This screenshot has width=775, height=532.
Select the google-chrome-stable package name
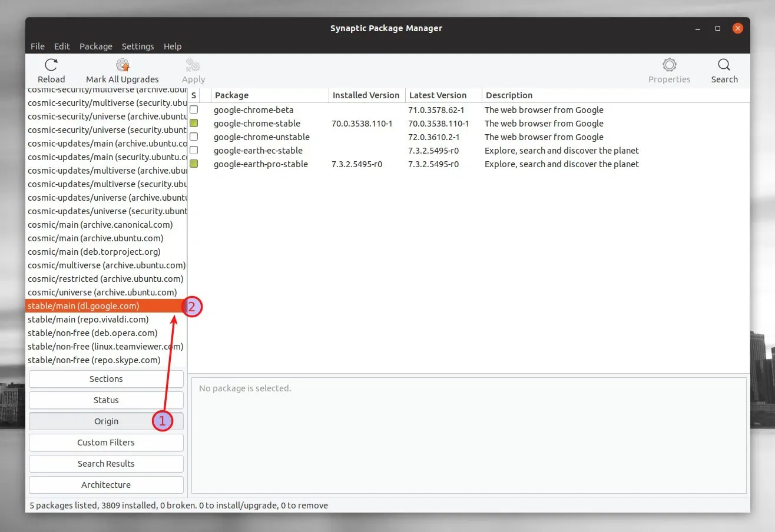pyautogui.click(x=257, y=124)
